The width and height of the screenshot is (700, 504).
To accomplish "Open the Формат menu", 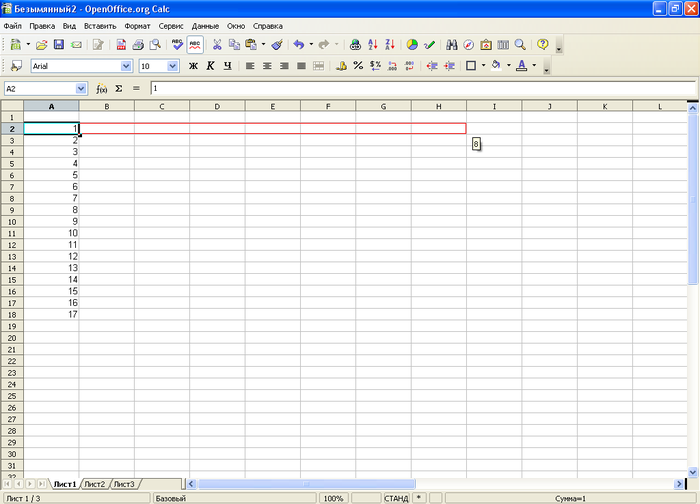I will [137, 26].
